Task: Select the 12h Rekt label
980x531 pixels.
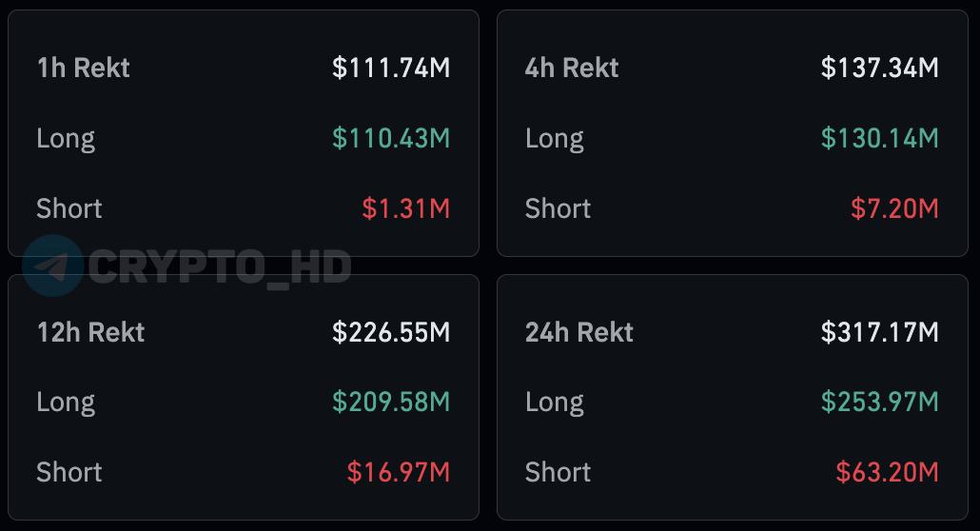Action: 90,332
